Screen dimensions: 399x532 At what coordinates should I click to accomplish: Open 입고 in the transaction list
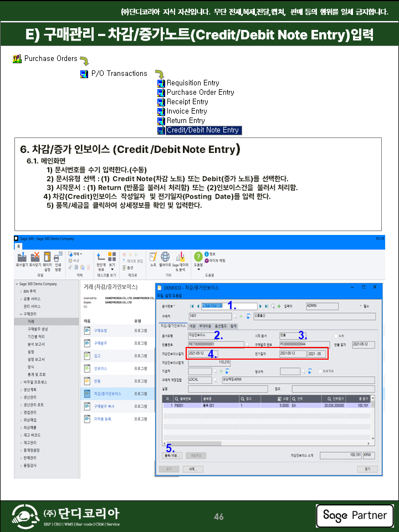98,356
